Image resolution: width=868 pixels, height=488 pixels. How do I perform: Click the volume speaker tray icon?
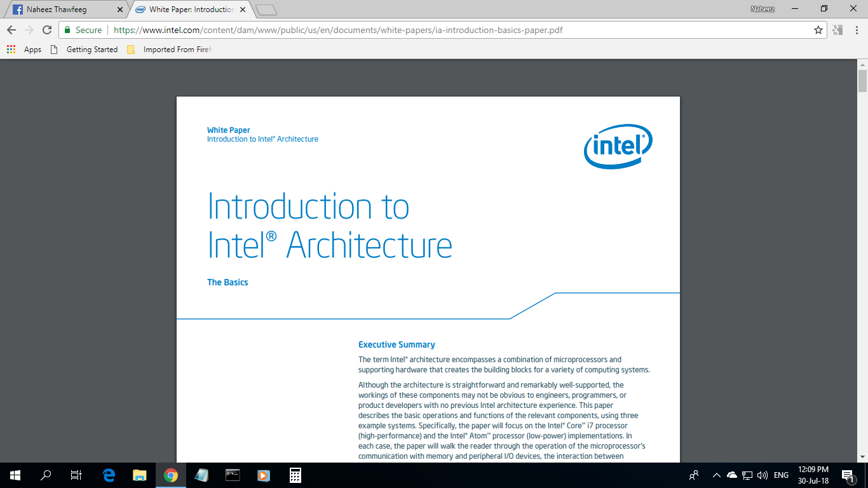(x=763, y=475)
